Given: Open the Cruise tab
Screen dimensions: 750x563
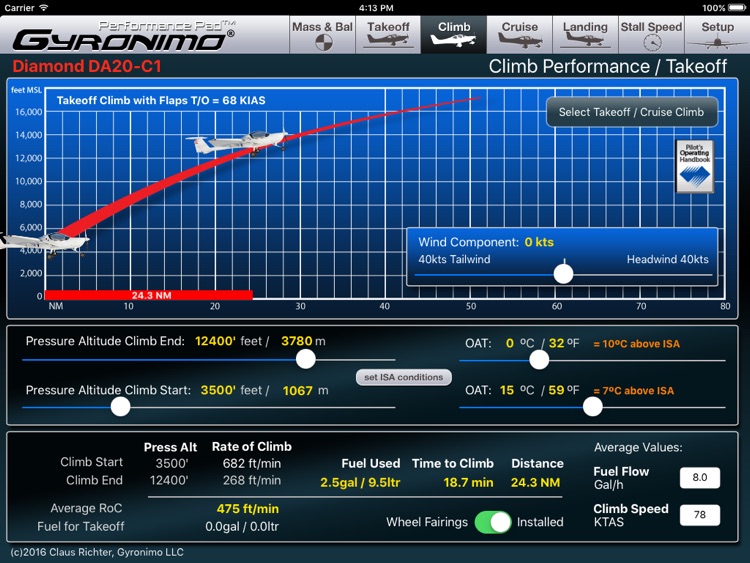Looking at the screenshot, I should pyautogui.click(x=519, y=34).
